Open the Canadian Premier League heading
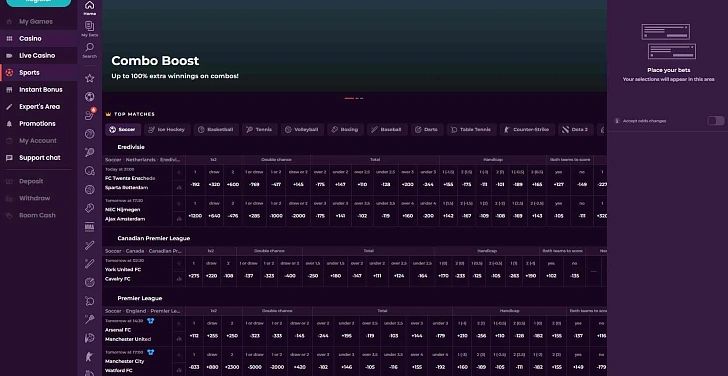Viewport: 728px width, 376px height. coord(154,238)
